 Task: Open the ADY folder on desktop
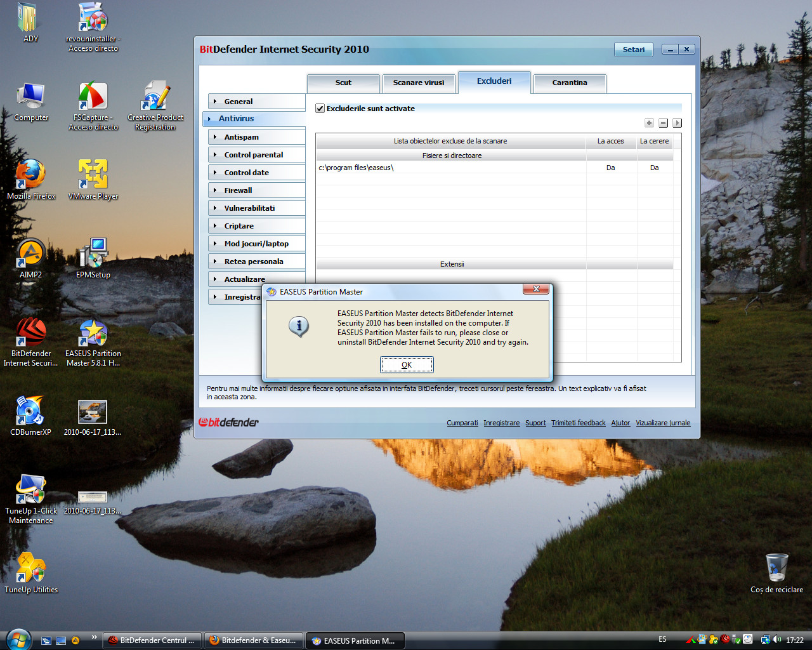pos(30,22)
